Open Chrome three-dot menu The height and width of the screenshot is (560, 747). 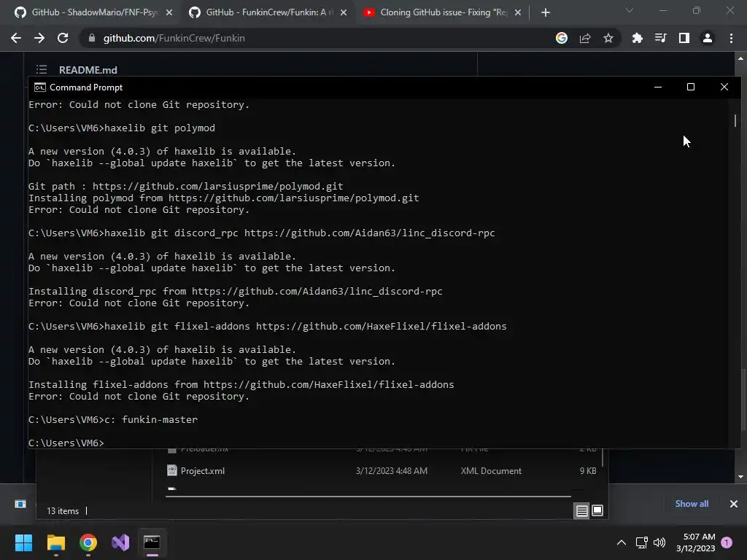[x=731, y=38]
